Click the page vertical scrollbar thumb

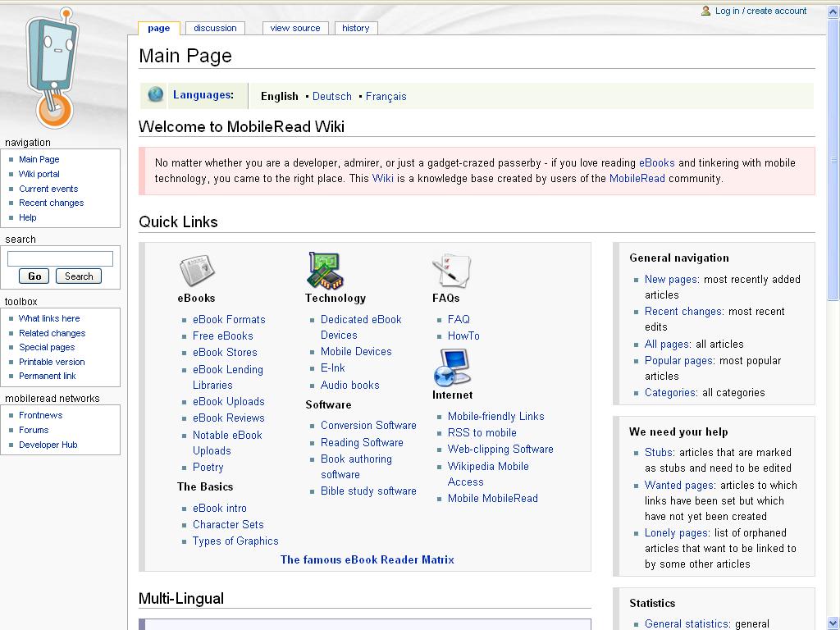833,159
